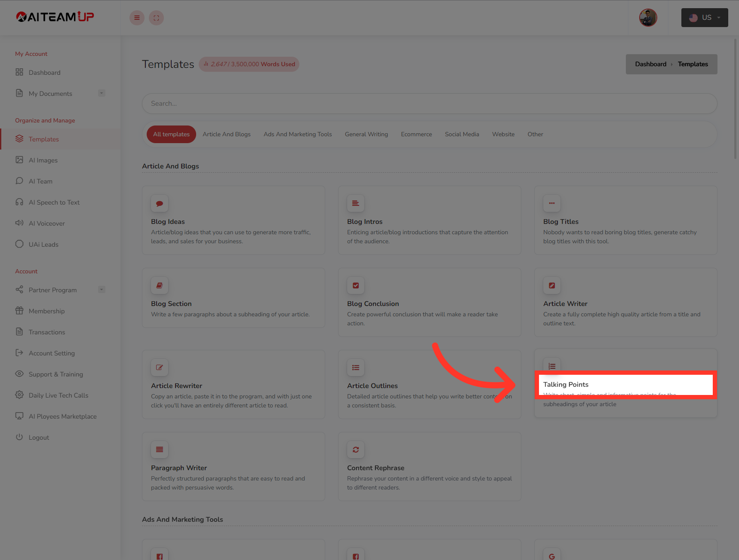Switch to the Ecommerce templates tab
The height and width of the screenshot is (560, 739).
click(x=416, y=134)
